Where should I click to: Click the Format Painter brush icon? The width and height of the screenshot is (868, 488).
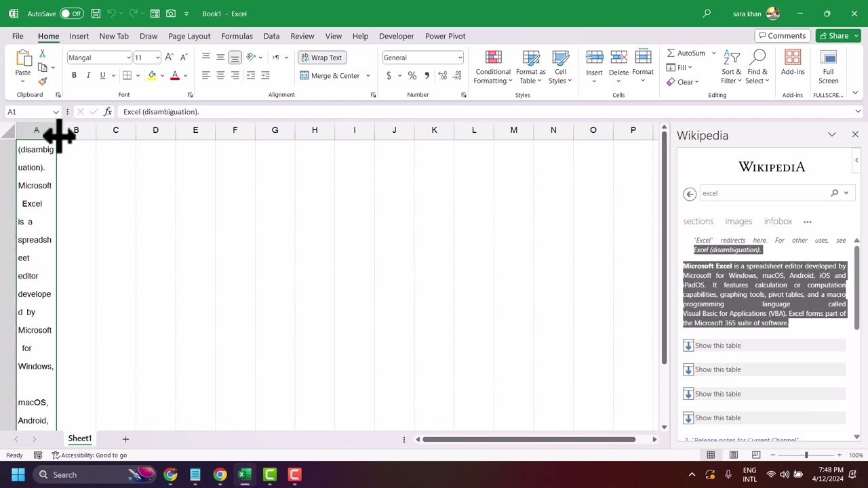[42, 81]
